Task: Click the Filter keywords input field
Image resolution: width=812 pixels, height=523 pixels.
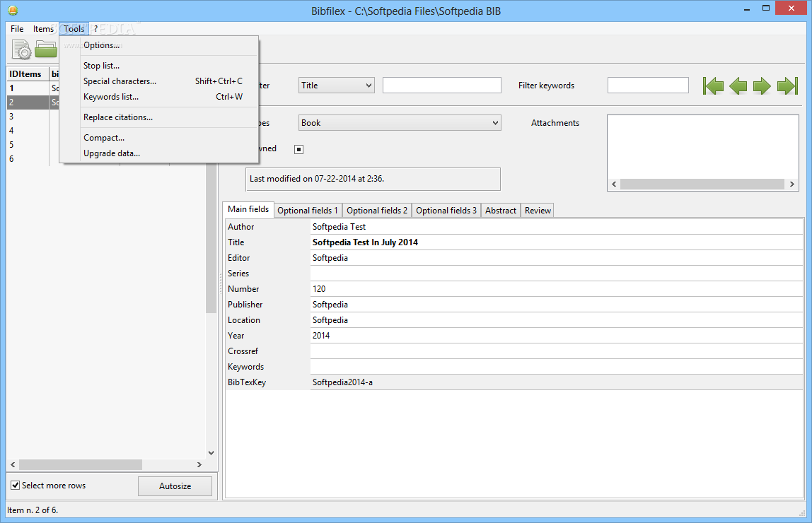Action: tap(648, 86)
